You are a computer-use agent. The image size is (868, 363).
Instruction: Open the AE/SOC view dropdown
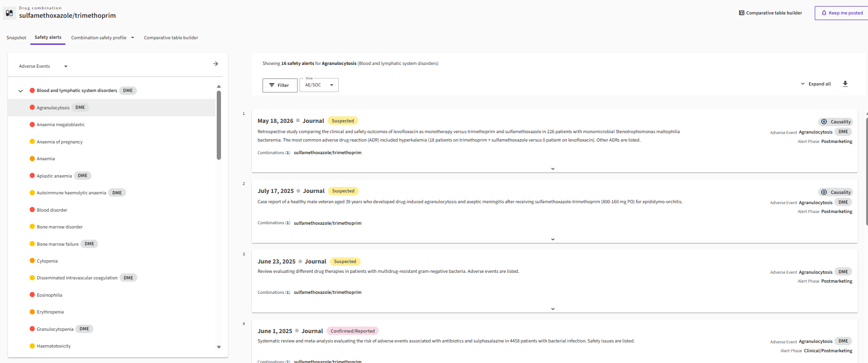[x=319, y=85]
